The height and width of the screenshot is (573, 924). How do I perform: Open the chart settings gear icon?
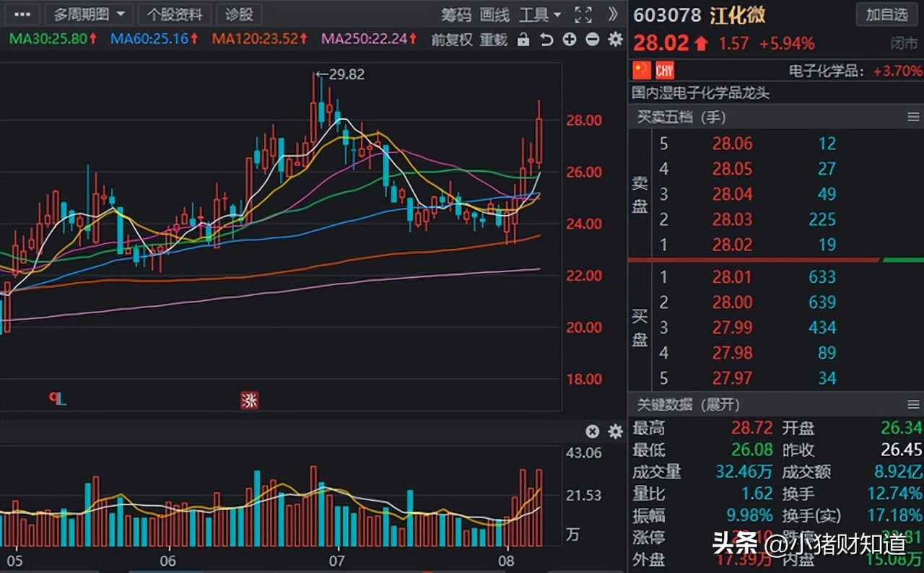point(614,40)
